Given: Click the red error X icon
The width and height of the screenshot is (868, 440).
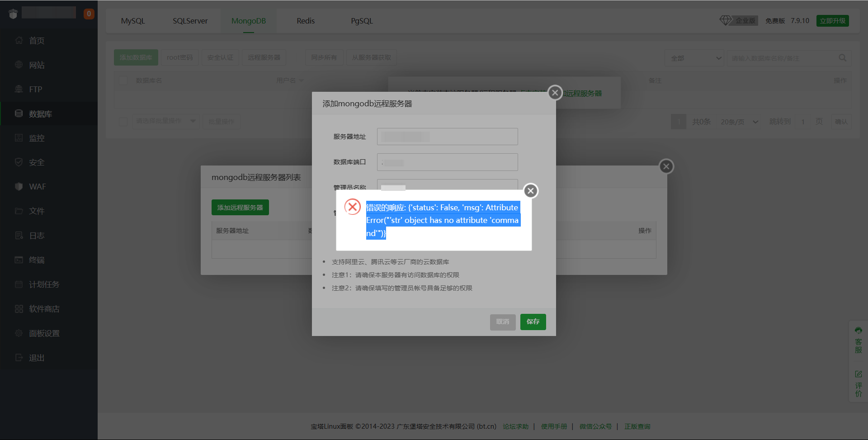Looking at the screenshot, I should [353, 207].
